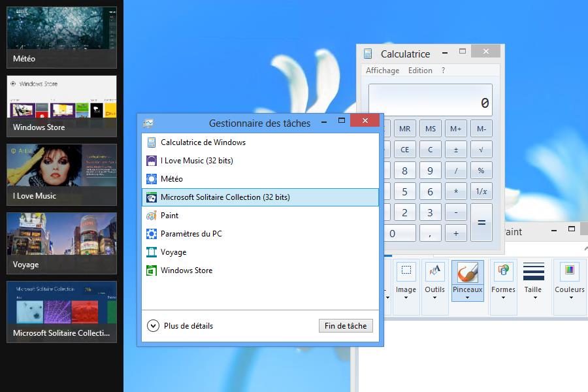Click Fin de tâche button
Viewport: 588px width, 392px height.
[x=346, y=325]
